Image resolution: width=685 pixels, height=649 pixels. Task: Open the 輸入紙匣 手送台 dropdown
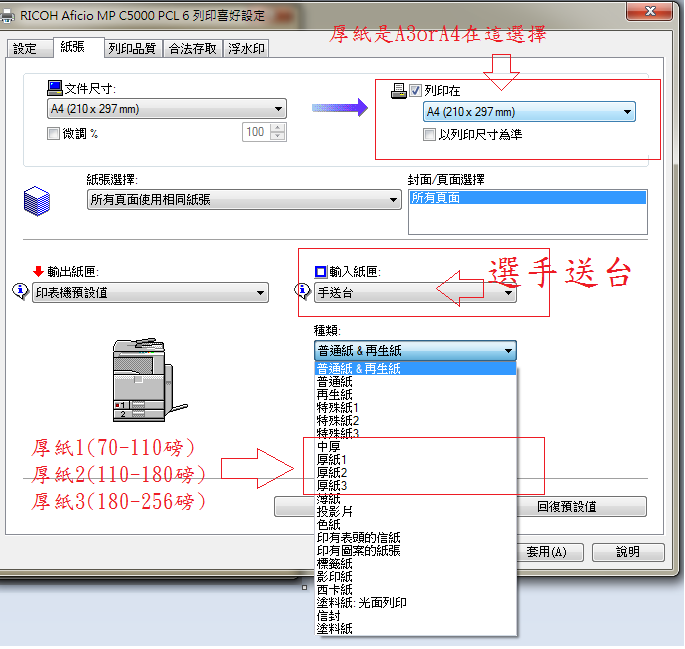415,293
